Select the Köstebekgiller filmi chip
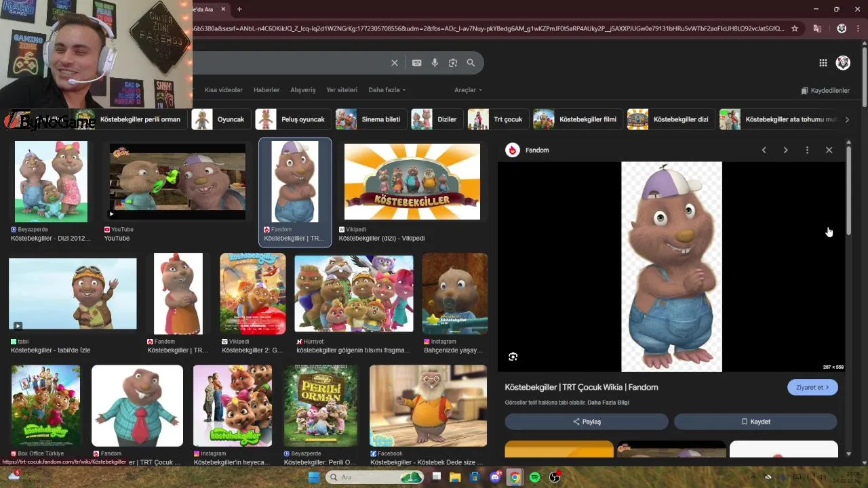Viewport: 868px width, 488px height. (578, 119)
